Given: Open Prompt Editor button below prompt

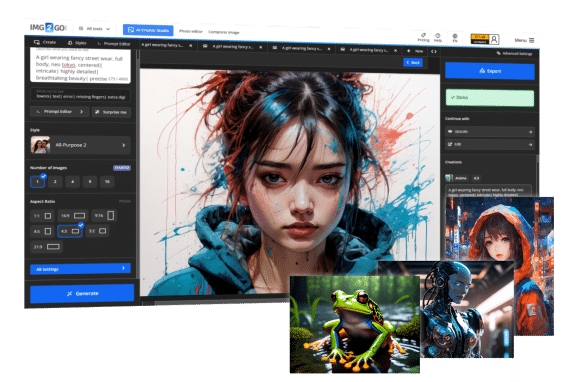Looking at the screenshot, I should pyautogui.click(x=59, y=111).
